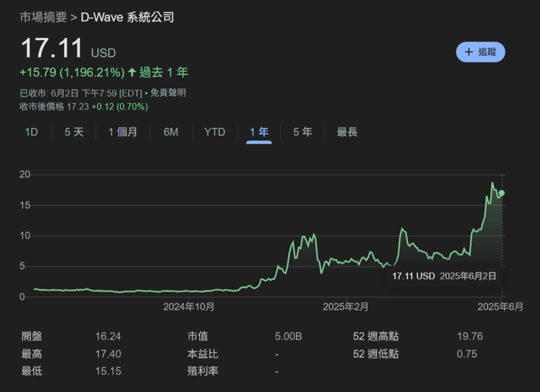The image size is (540, 392).
Task: Switch to the 1D range tab
Action: (31, 132)
